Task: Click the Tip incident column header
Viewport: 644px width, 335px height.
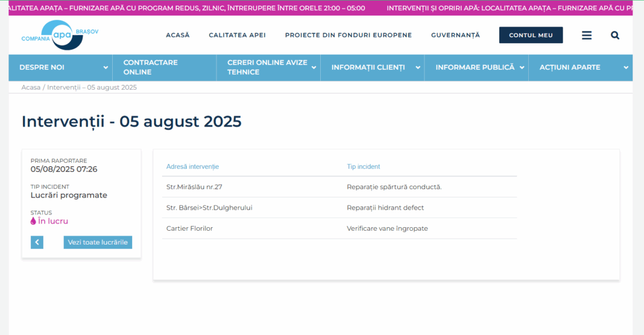Action: 364,167
